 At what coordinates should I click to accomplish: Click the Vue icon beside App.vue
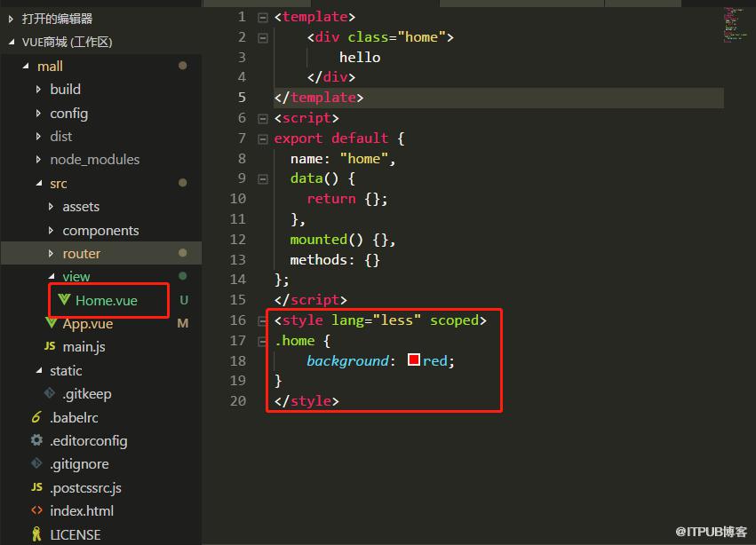point(51,322)
